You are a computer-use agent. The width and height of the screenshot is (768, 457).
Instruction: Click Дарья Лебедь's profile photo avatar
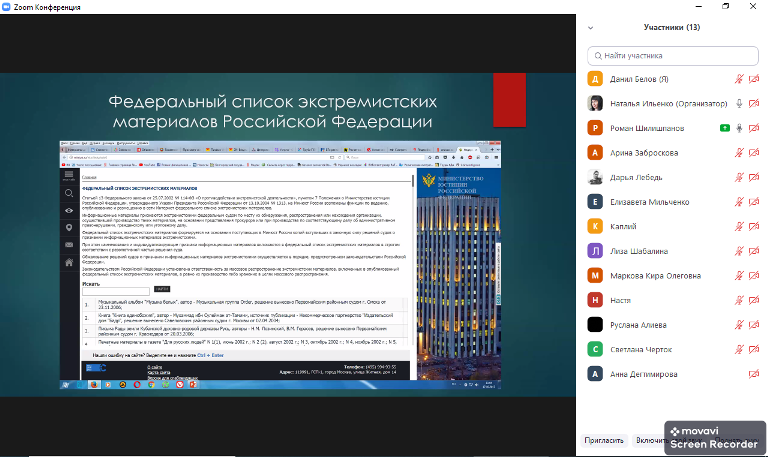(594, 177)
